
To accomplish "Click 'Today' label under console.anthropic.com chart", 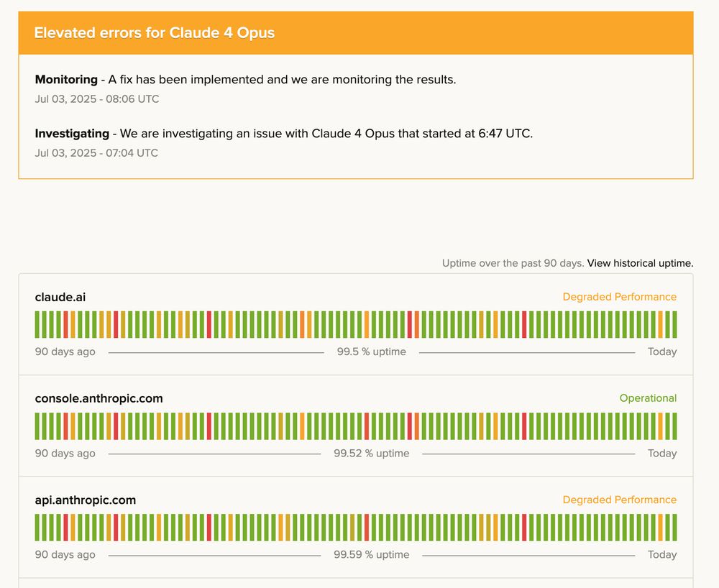I will pyautogui.click(x=662, y=454).
